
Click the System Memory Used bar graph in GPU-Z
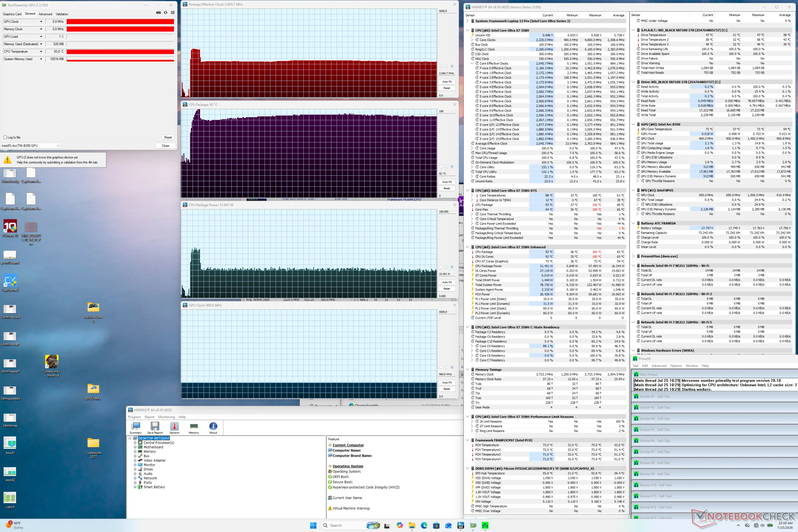[120, 59]
